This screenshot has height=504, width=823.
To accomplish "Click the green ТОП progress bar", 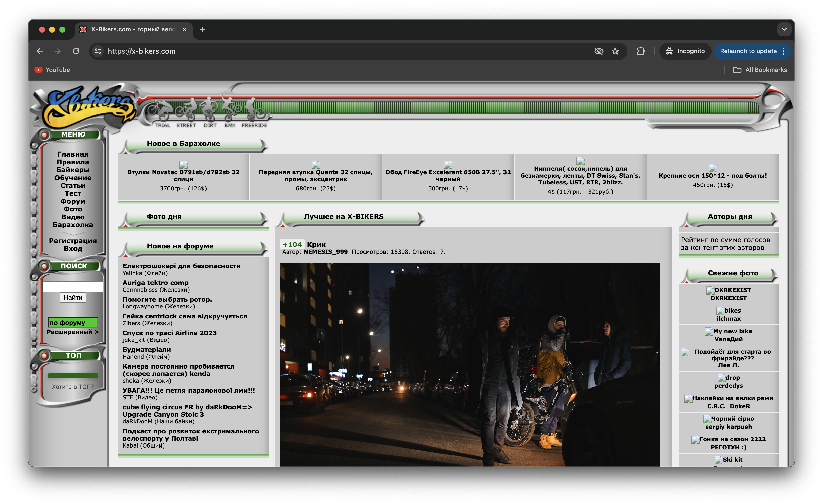I will tap(72, 376).
